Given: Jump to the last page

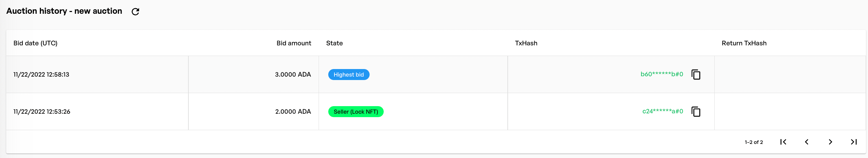Looking at the screenshot, I should click(854, 142).
